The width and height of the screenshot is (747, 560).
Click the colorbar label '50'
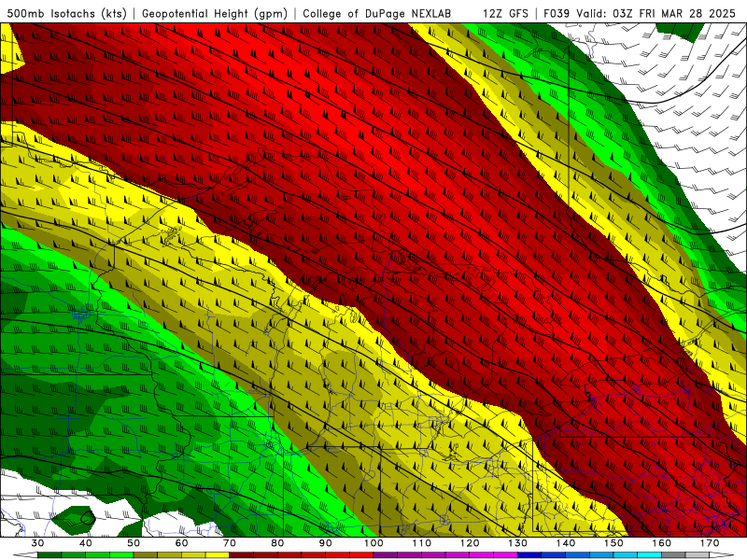pyautogui.click(x=134, y=543)
